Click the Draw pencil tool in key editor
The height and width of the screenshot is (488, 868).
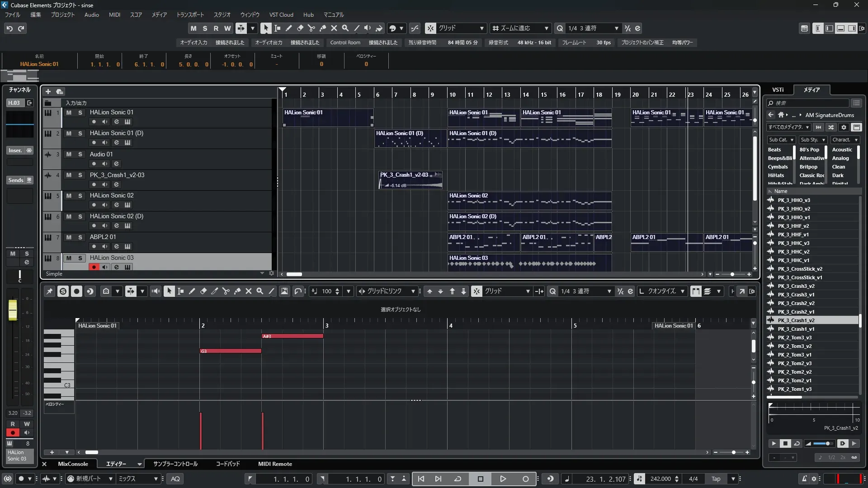pyautogui.click(x=192, y=291)
